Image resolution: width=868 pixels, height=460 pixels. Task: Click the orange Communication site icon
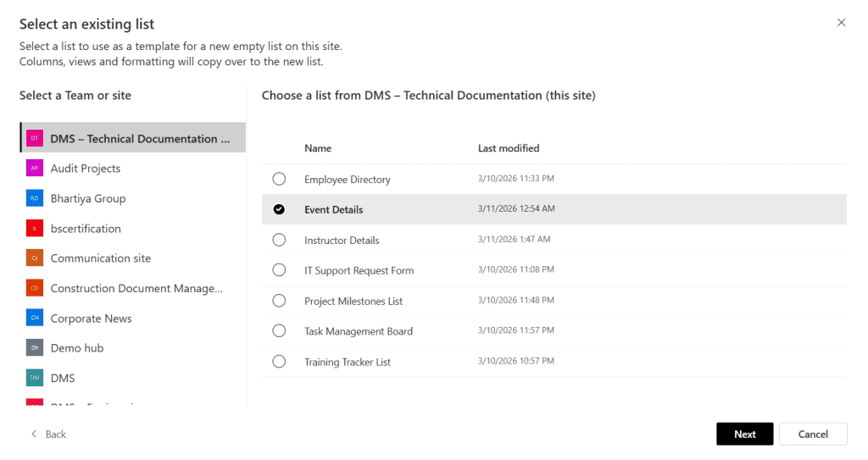[x=35, y=258]
